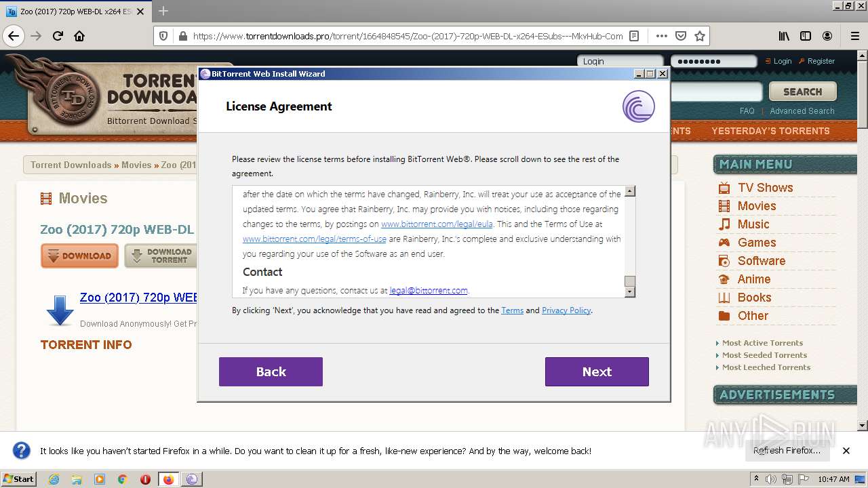Open Advanced Search link
This screenshot has height=488, width=868.
click(802, 110)
